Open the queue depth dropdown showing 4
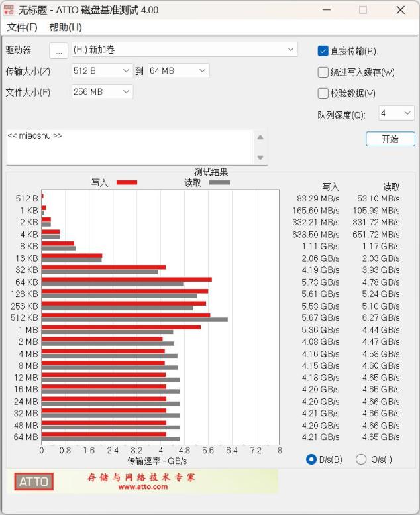This screenshot has height=515, width=420. pos(396,113)
